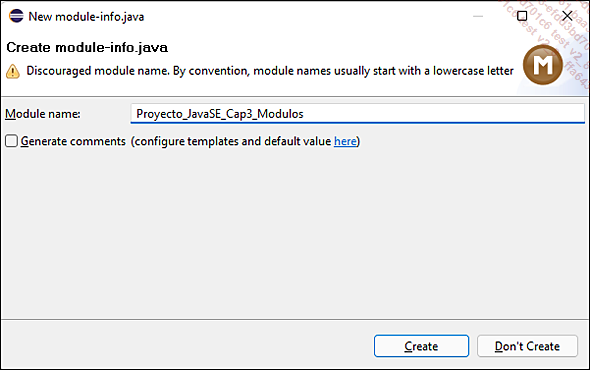Click the 'Create module-info.java' heading

[x=87, y=47]
